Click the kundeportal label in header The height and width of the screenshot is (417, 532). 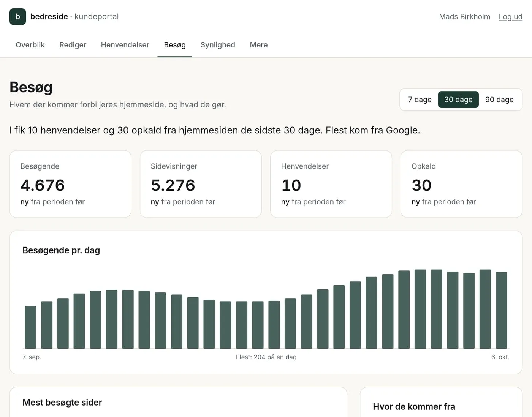97,17
